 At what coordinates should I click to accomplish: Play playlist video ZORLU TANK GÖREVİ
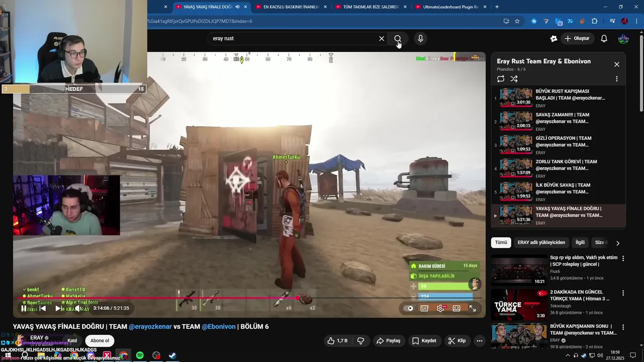[x=558, y=168]
